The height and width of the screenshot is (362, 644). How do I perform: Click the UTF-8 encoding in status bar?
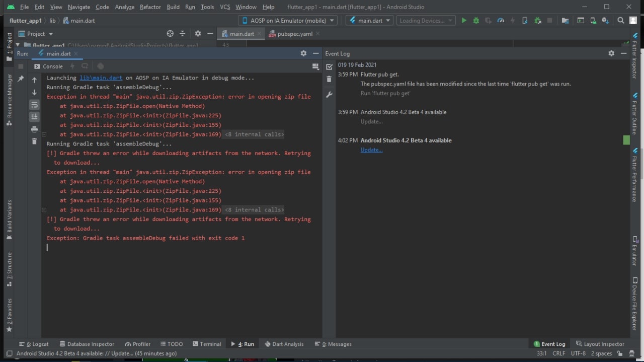coord(578,353)
